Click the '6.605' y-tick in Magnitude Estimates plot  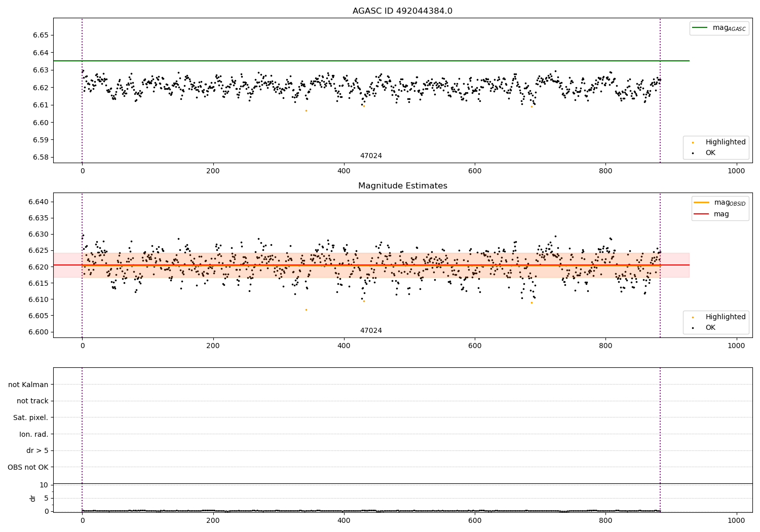tap(39, 316)
